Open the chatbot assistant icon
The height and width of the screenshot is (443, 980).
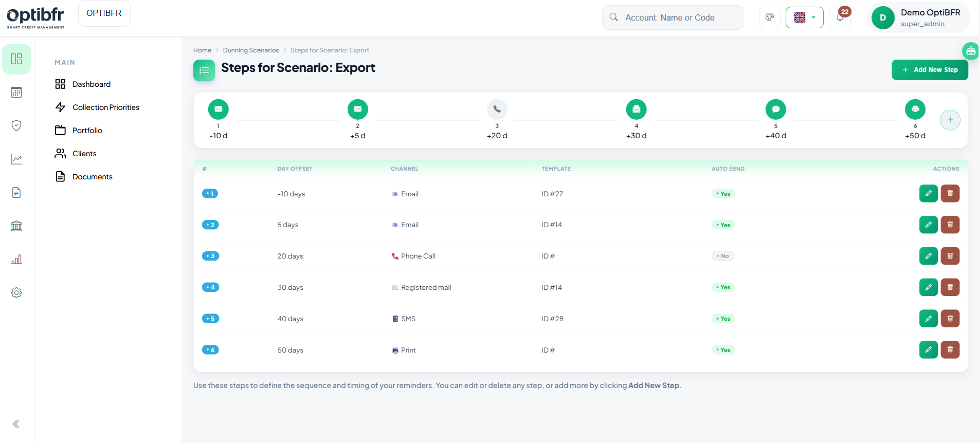970,51
